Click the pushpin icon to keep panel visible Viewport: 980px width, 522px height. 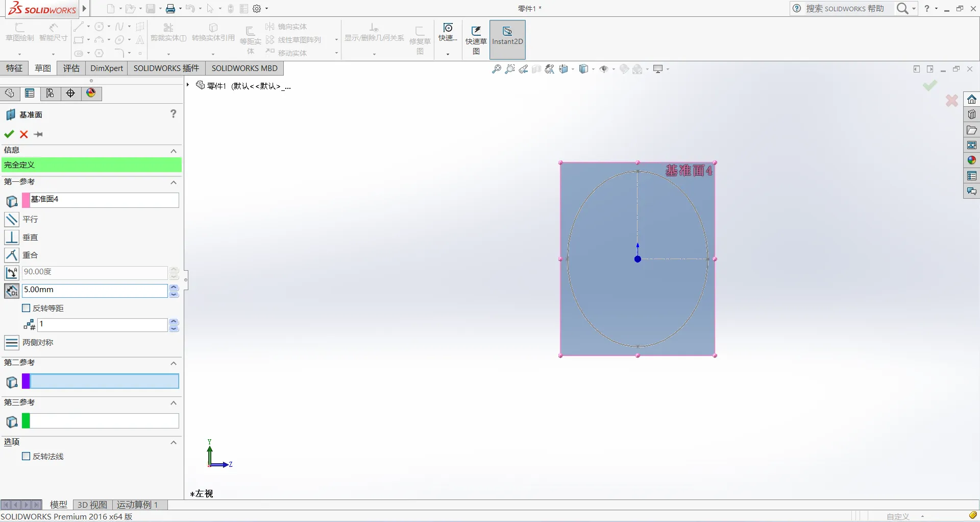38,134
